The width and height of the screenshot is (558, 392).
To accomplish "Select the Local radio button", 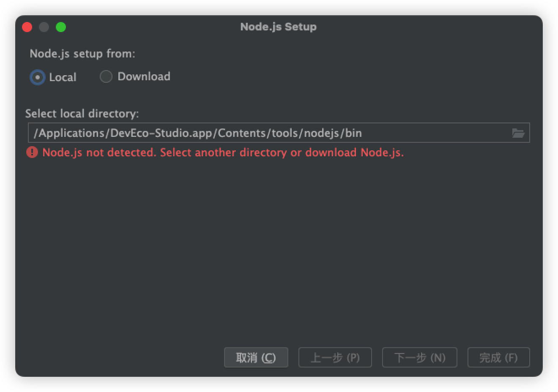I will point(38,77).
